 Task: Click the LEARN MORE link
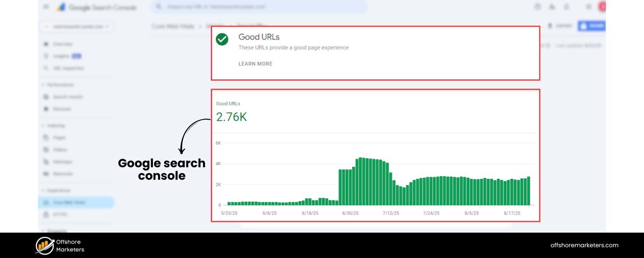255,64
